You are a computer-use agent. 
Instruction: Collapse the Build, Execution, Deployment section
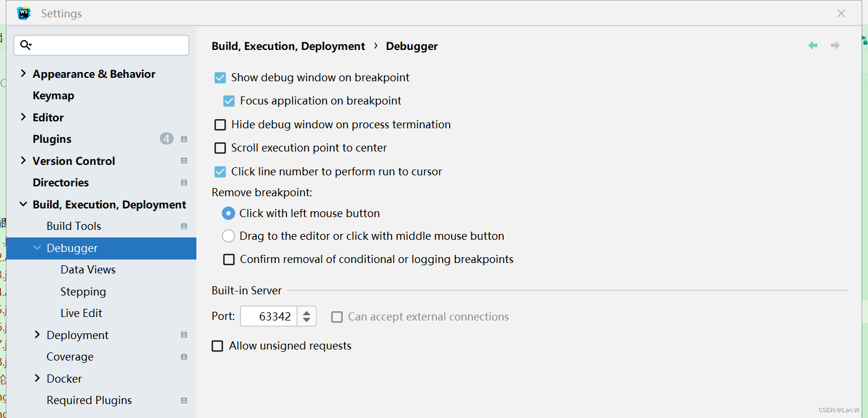tap(23, 204)
